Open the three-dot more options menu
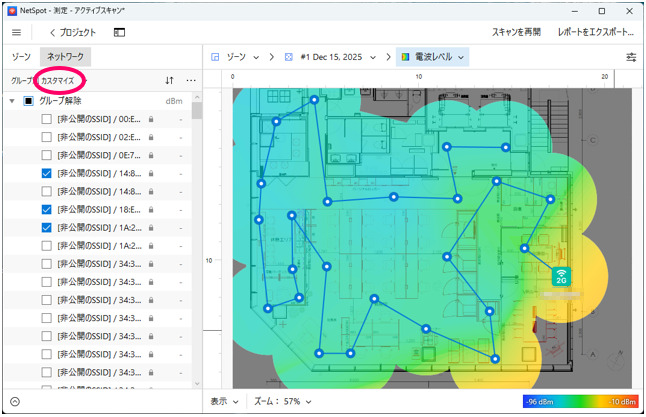 click(x=191, y=79)
